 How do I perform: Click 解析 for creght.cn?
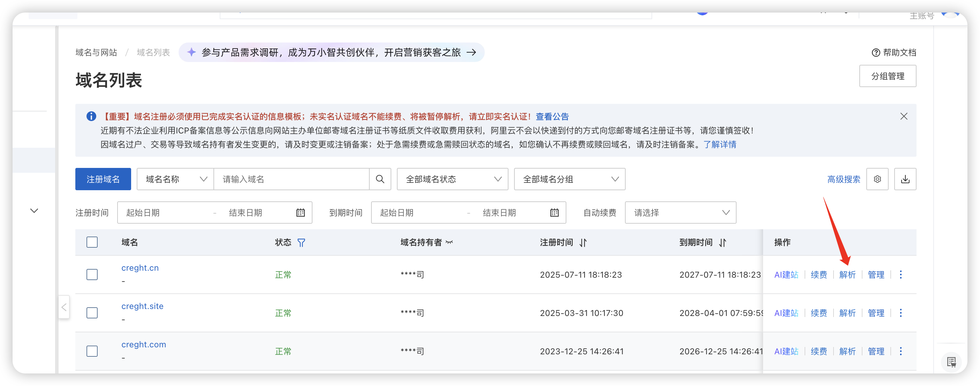tap(847, 274)
